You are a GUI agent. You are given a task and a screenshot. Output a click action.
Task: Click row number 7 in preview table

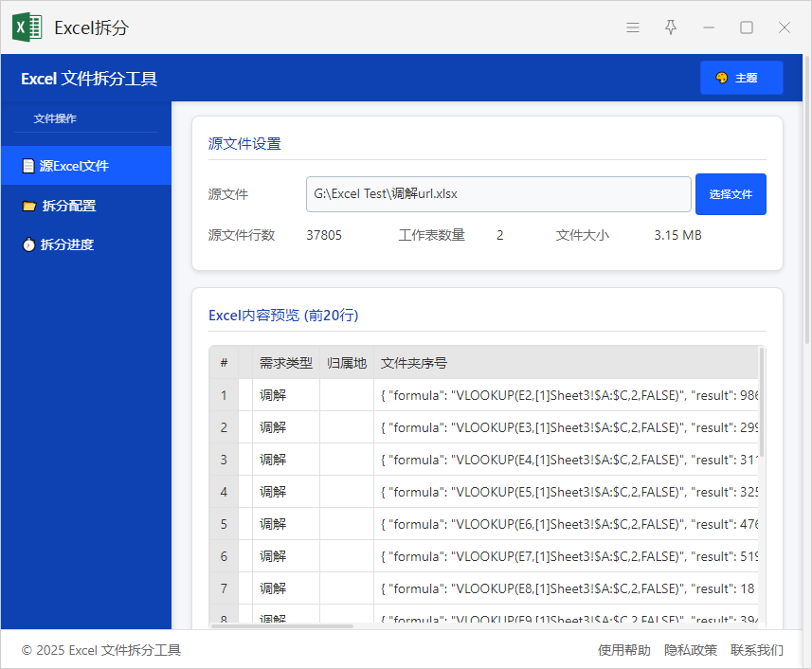point(224,588)
